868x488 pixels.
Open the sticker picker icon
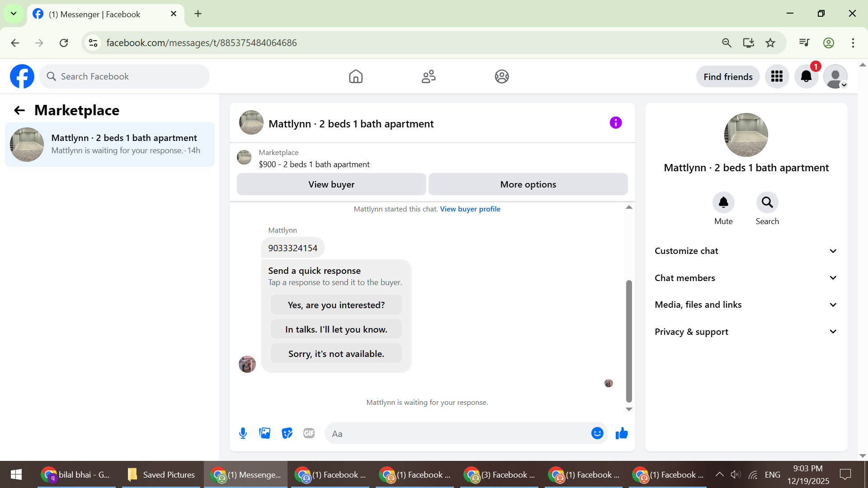pyautogui.click(x=287, y=433)
